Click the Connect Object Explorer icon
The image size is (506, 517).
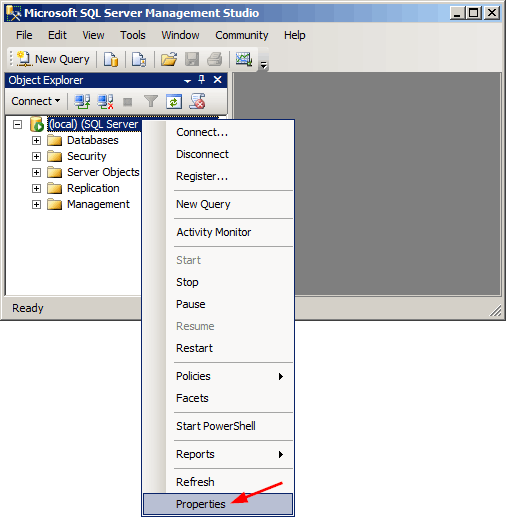(x=82, y=101)
